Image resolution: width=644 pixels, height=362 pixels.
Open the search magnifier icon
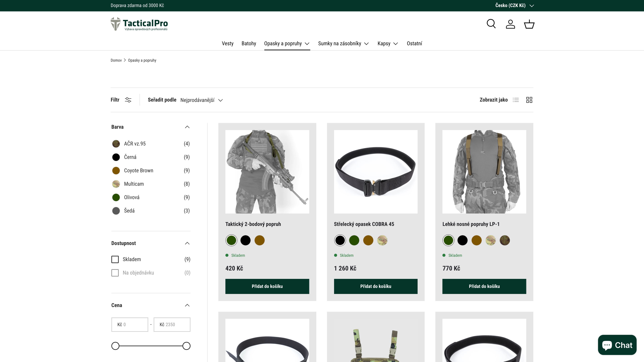pyautogui.click(x=491, y=24)
